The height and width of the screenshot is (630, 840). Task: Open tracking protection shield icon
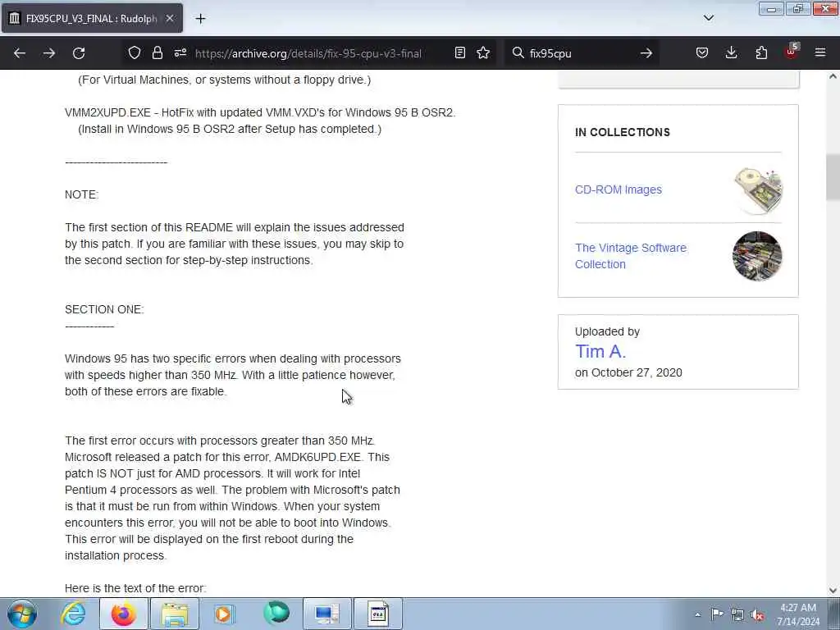(x=135, y=52)
